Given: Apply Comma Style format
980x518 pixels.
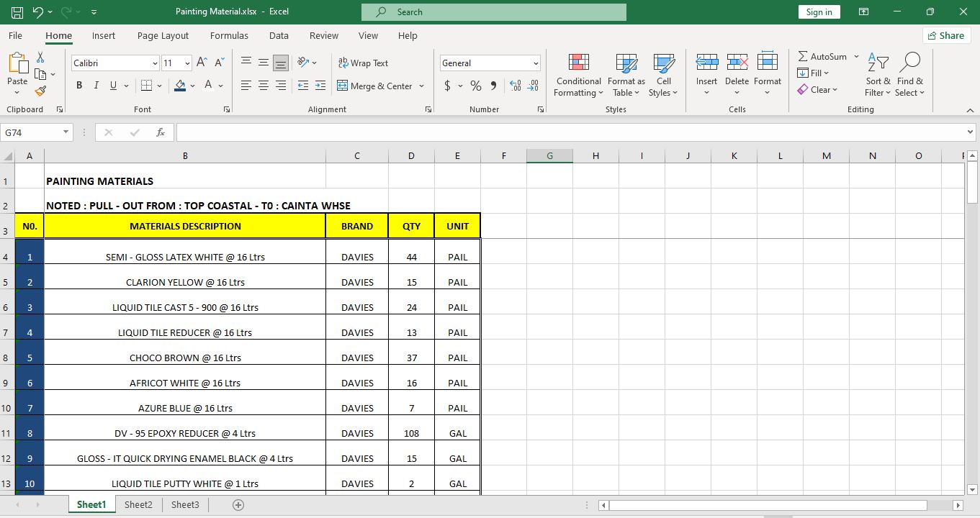Looking at the screenshot, I should 493,86.
